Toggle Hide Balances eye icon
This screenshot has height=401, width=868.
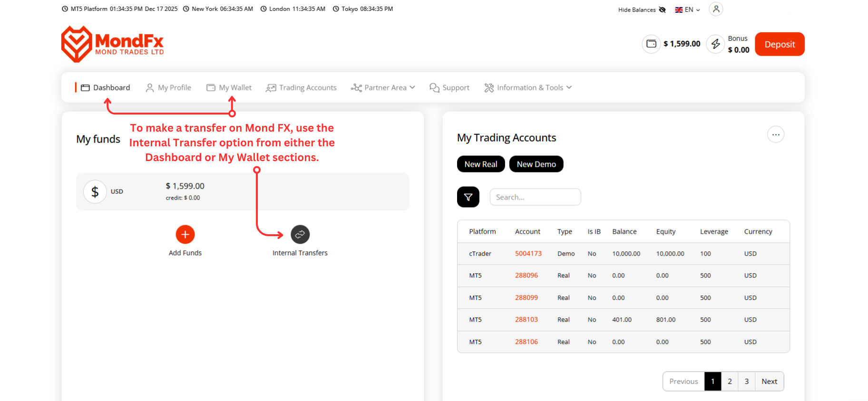[662, 10]
